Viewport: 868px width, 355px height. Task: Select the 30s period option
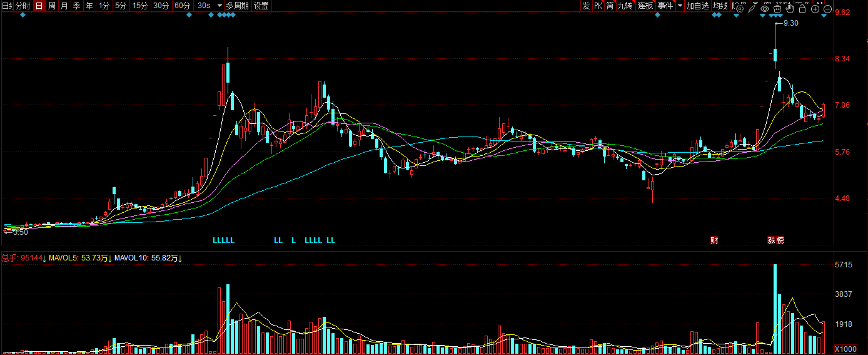[204, 6]
